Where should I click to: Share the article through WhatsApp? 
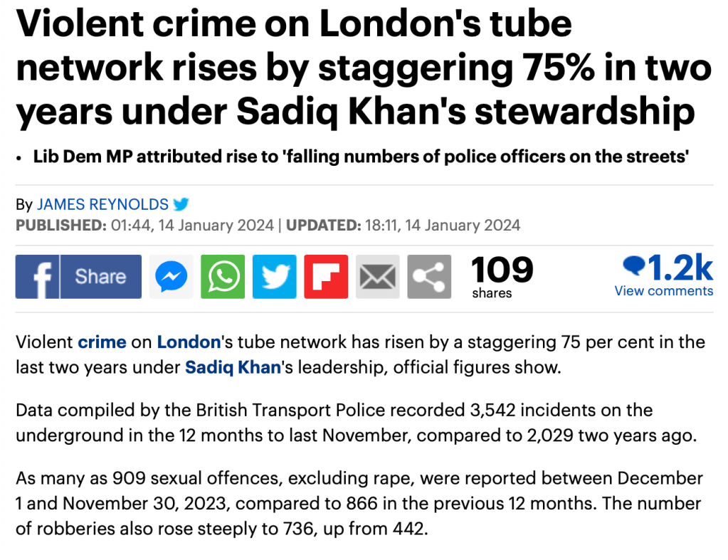[x=223, y=276]
